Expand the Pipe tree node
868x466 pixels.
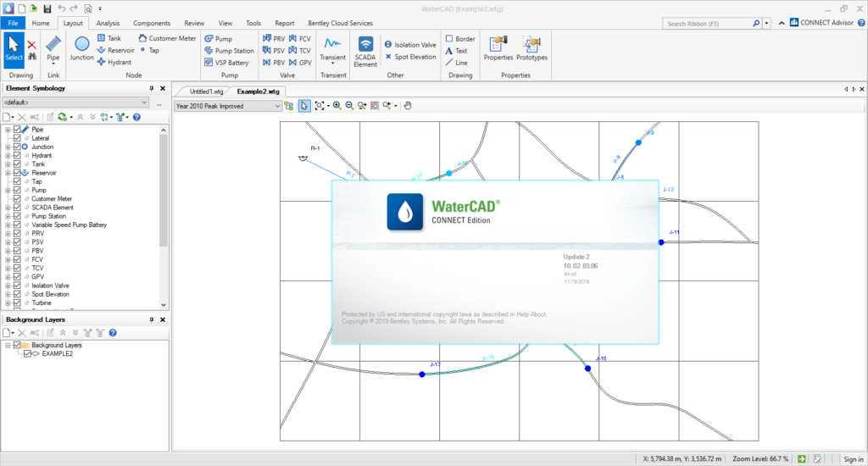[8, 130]
